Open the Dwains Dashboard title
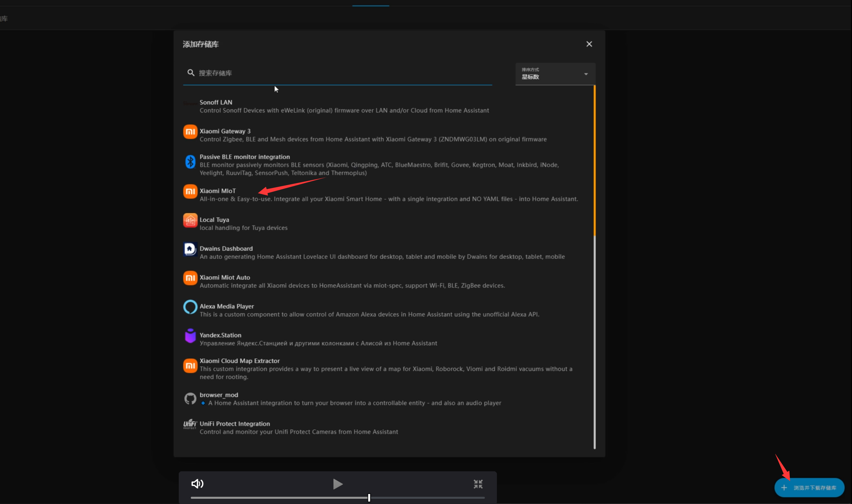The image size is (852, 504). point(226,249)
